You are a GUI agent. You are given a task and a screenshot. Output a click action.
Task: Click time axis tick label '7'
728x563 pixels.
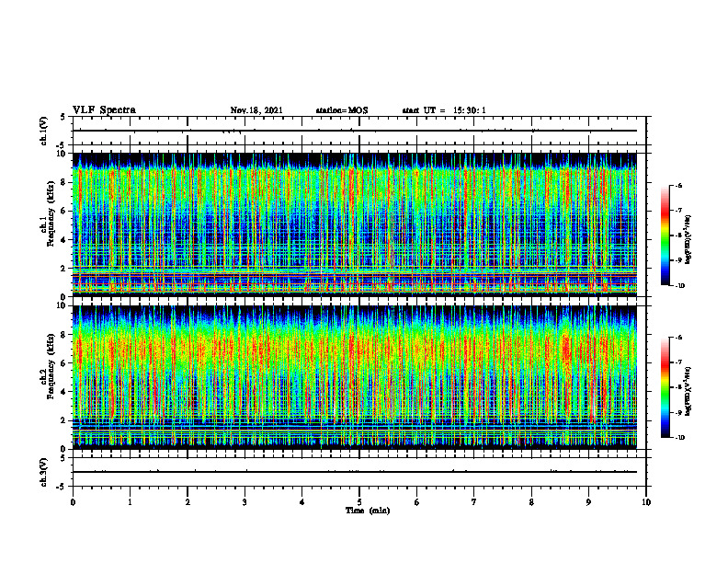pyautogui.click(x=474, y=502)
